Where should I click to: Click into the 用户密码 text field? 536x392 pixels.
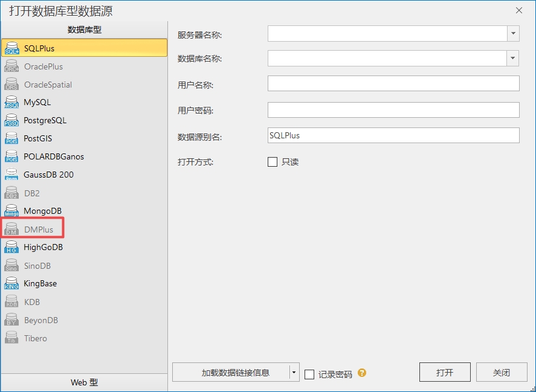click(x=393, y=110)
